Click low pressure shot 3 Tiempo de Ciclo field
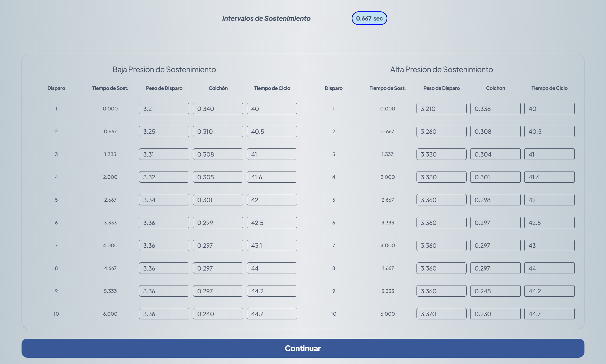Image resolution: width=606 pixels, height=364 pixels. coord(272,154)
